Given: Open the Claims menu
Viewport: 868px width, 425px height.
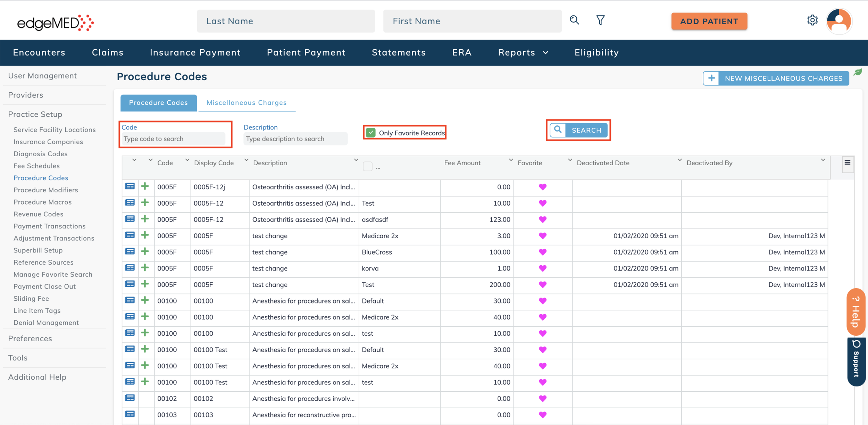Looking at the screenshot, I should 108,52.
